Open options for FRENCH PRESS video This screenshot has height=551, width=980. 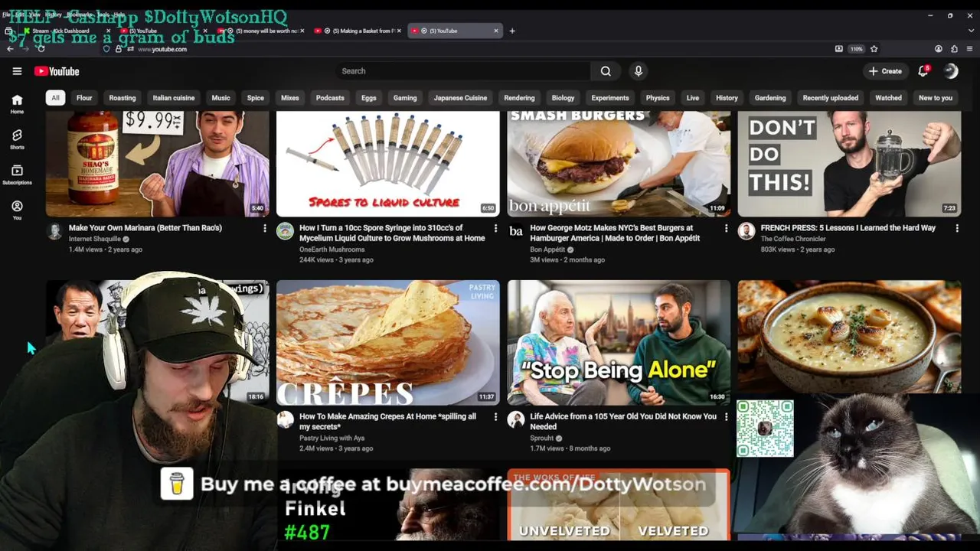tap(957, 228)
